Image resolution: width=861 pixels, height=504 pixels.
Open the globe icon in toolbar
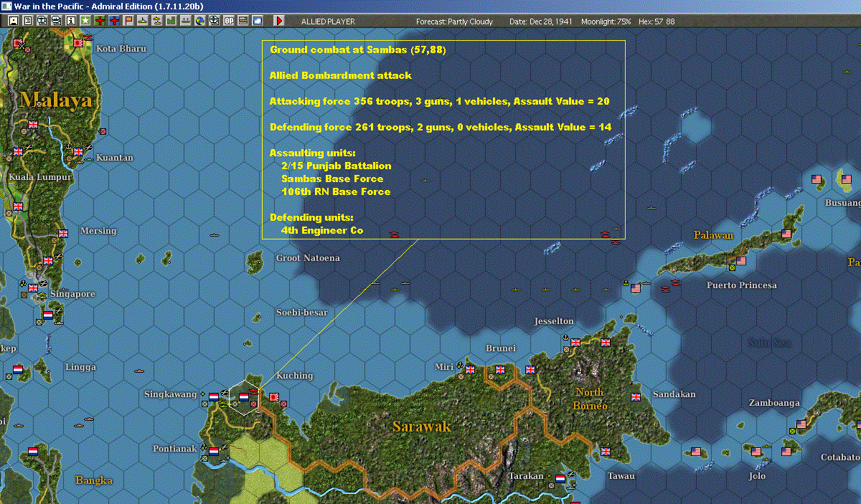coord(200,21)
